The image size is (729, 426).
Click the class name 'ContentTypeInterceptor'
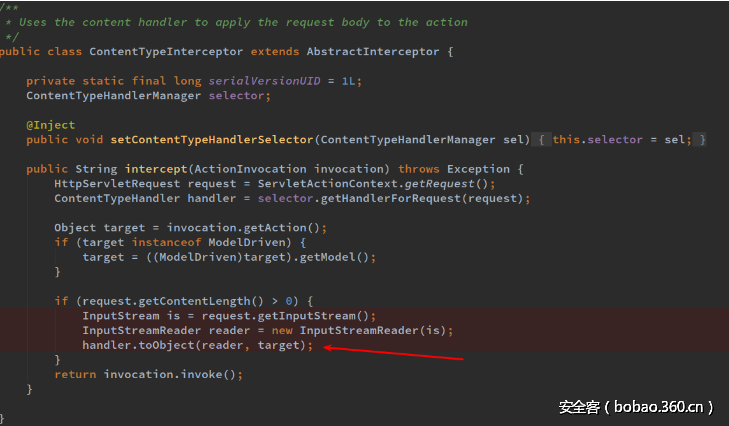(x=166, y=52)
